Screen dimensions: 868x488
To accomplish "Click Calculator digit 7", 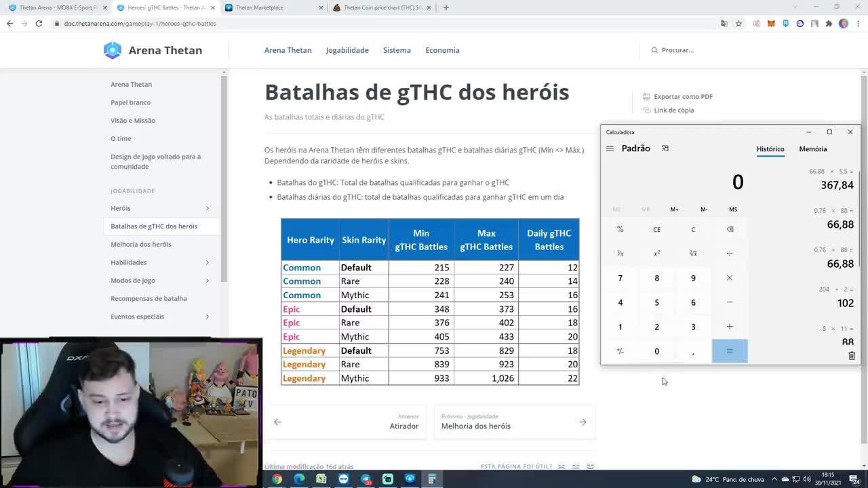I will pos(620,278).
